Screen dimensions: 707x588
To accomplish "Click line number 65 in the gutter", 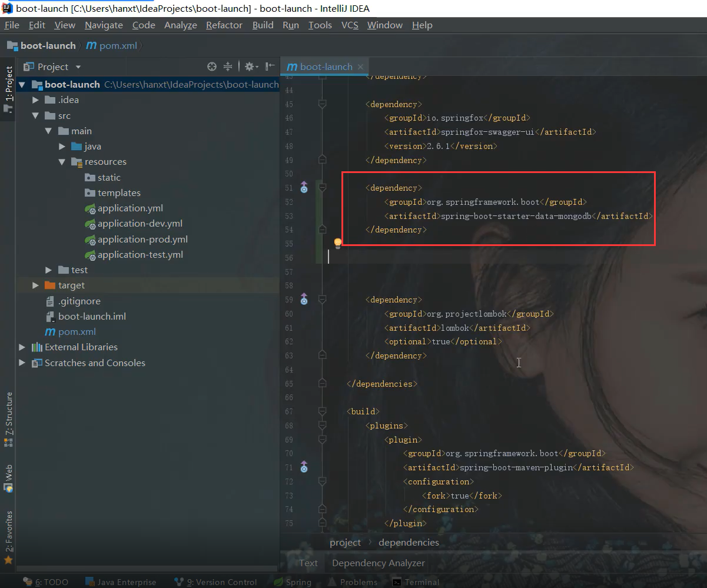I will click(288, 384).
